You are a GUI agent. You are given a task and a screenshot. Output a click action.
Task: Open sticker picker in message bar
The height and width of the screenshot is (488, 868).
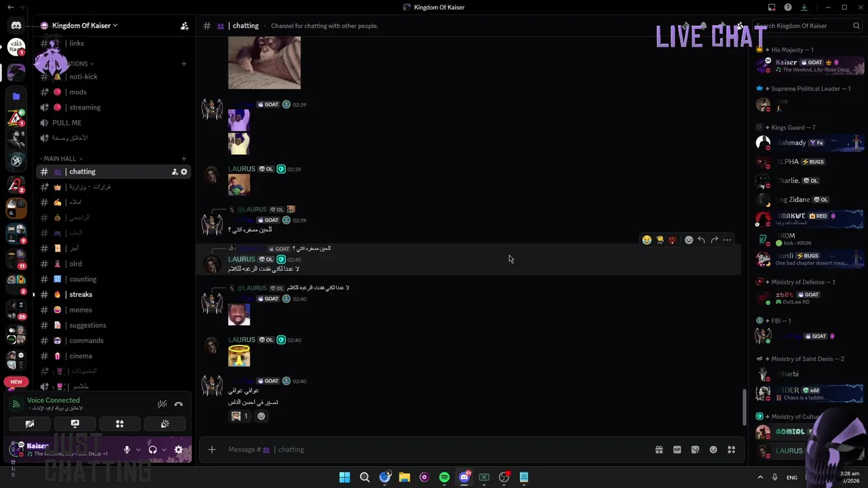pos(695,449)
